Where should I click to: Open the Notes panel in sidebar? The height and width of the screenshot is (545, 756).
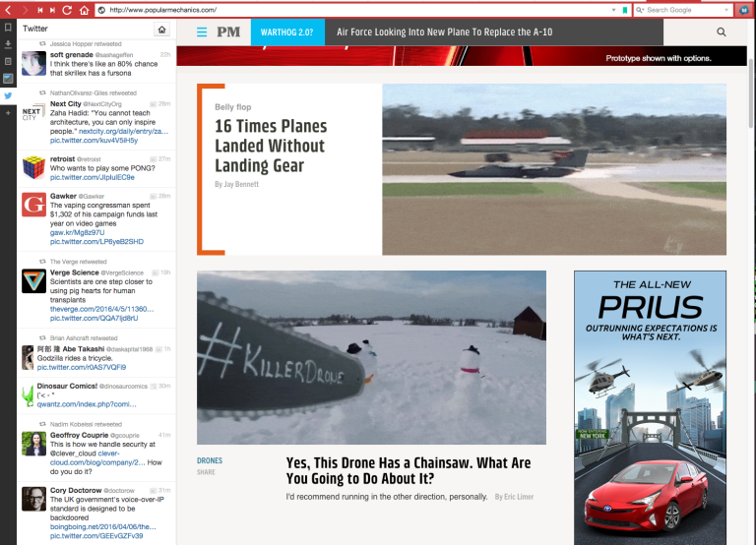[x=8, y=61]
